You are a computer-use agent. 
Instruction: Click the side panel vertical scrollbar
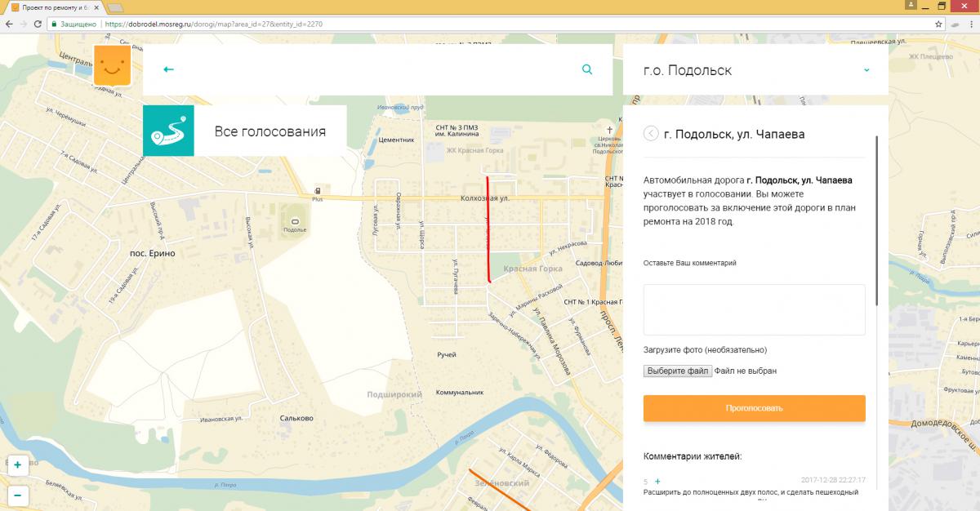pyautogui.click(x=877, y=220)
